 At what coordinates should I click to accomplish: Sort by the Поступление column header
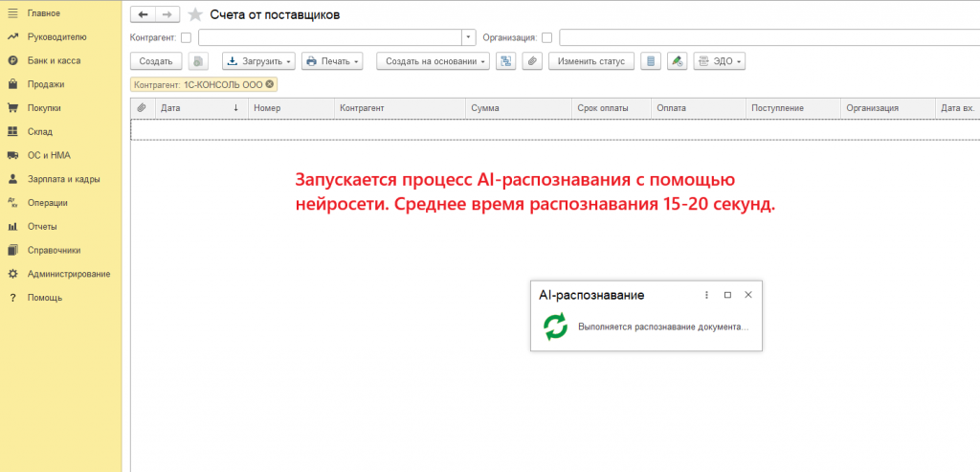pyautogui.click(x=793, y=108)
